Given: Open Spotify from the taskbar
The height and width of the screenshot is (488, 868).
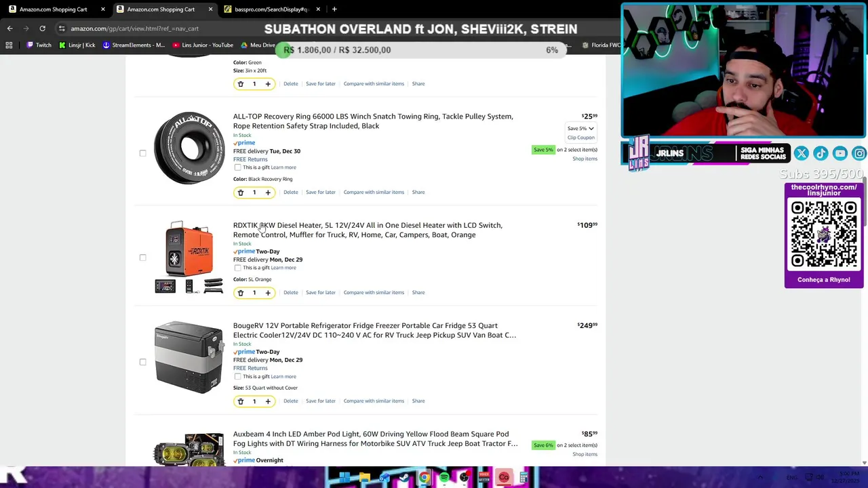Looking at the screenshot, I should pos(444,478).
